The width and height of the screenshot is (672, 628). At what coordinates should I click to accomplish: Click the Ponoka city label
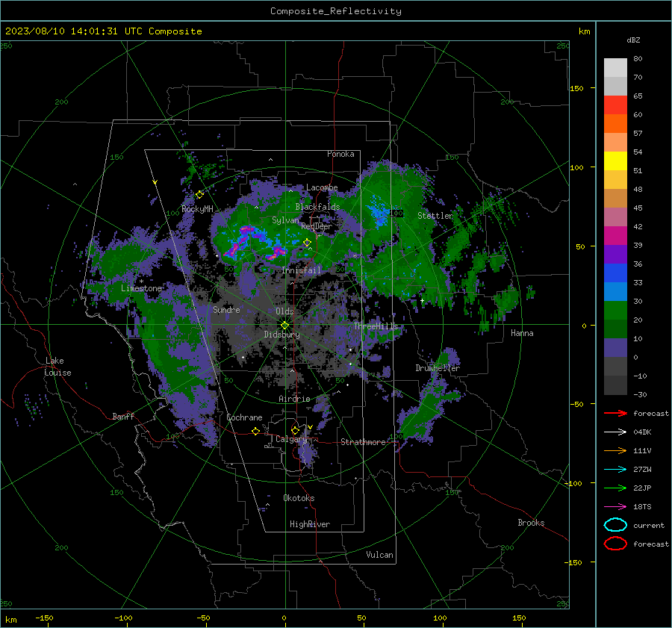tap(340, 154)
